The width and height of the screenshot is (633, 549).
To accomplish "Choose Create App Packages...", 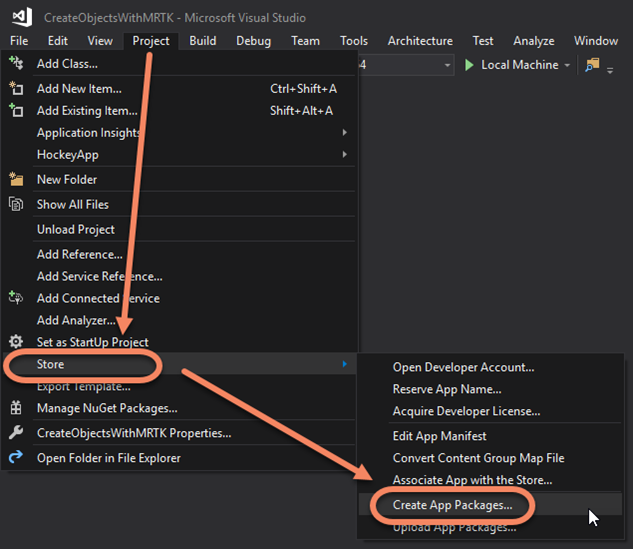I will (490, 505).
